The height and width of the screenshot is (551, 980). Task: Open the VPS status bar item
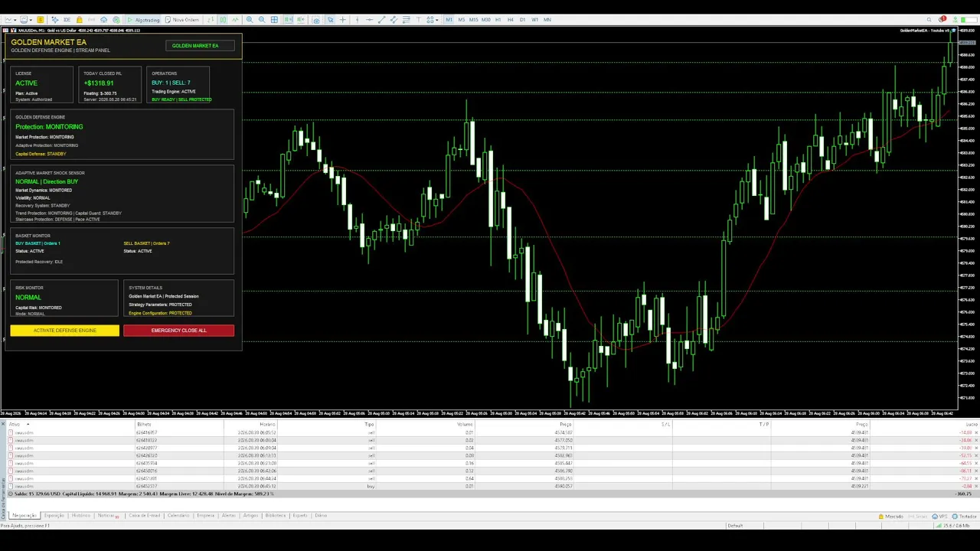939,517
